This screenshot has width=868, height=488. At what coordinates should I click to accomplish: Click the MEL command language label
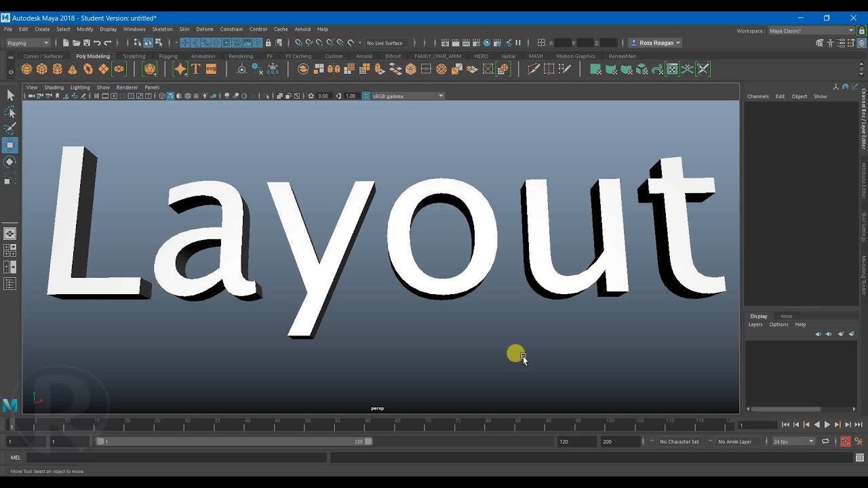coord(16,457)
